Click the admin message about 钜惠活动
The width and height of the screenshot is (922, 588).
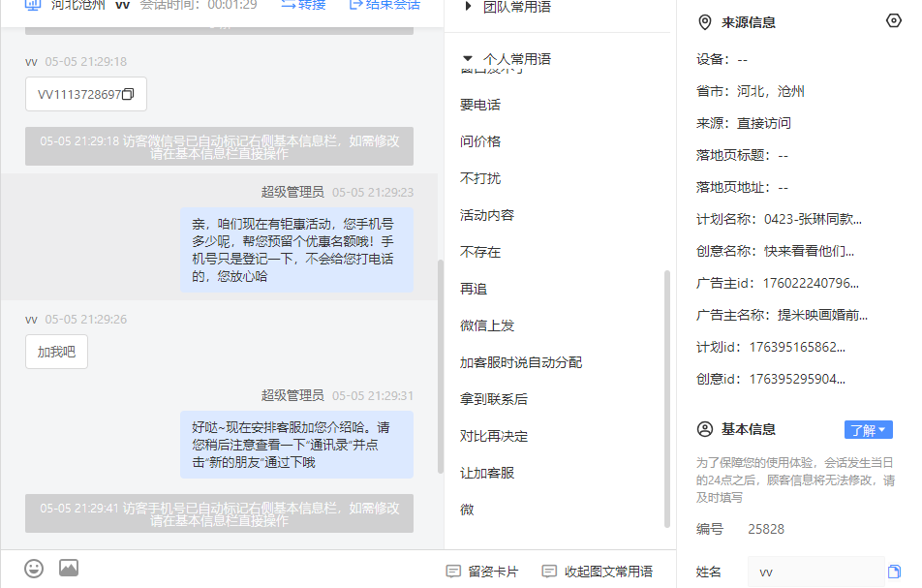coord(297,250)
